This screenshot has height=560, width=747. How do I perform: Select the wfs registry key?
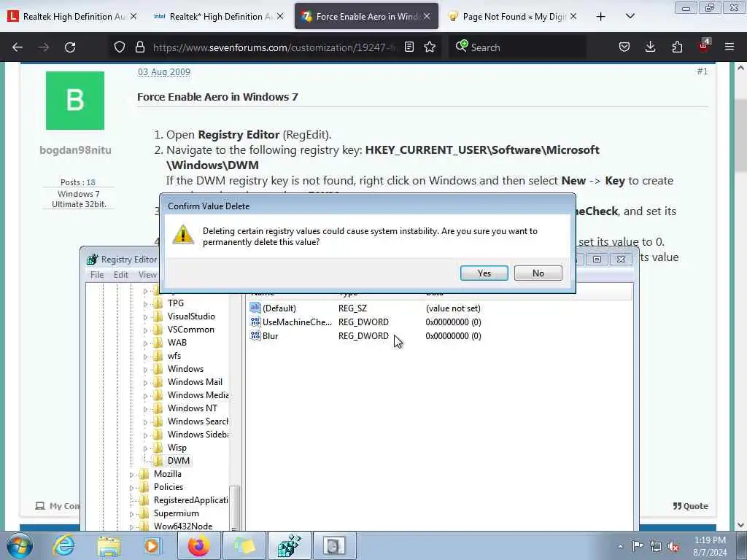click(174, 356)
